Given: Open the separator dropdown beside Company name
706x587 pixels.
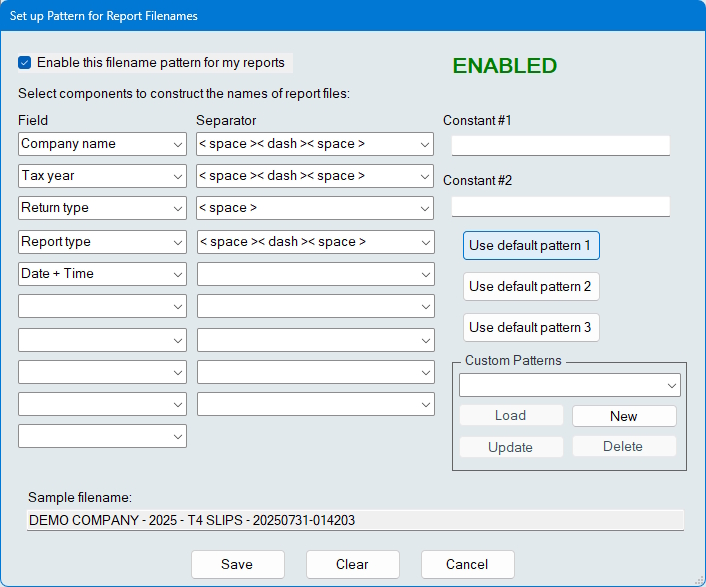Looking at the screenshot, I should (x=315, y=144).
